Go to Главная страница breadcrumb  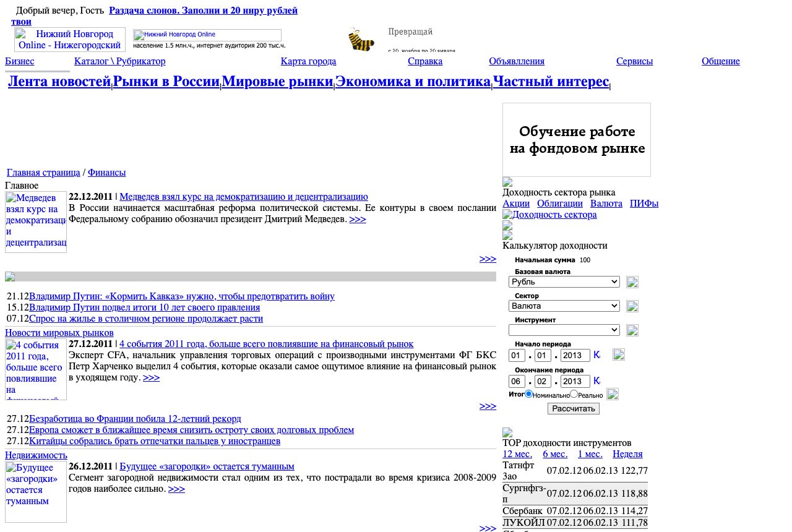(43, 173)
